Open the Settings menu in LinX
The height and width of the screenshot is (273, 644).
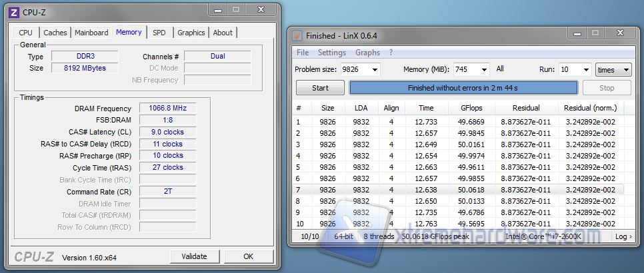[x=331, y=53]
